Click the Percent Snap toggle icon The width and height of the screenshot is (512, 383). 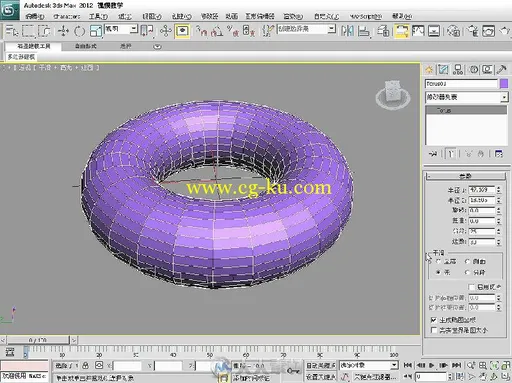(233, 31)
